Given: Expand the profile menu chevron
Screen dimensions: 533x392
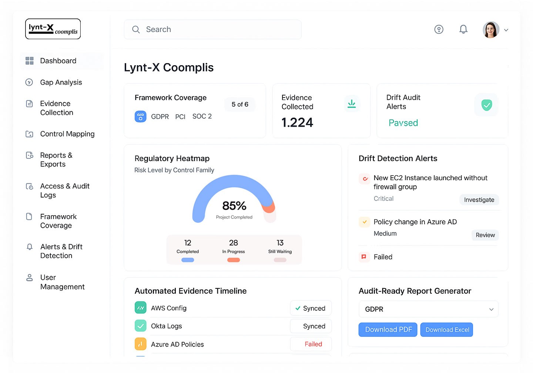Looking at the screenshot, I should pos(506,30).
